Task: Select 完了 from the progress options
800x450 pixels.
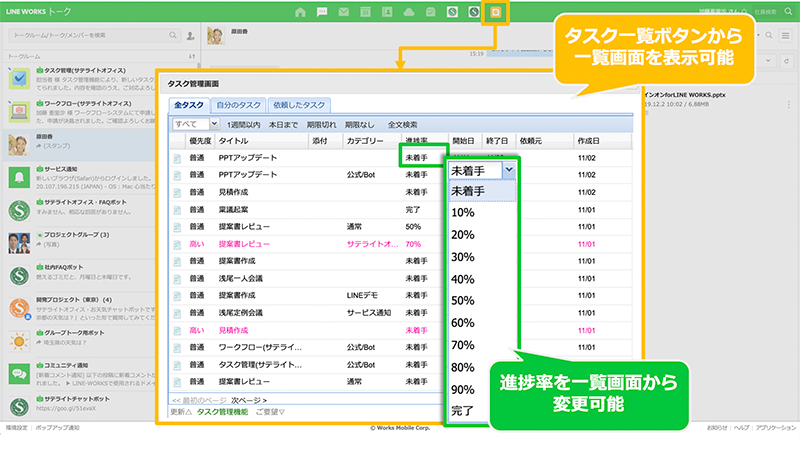Action: coord(462,411)
